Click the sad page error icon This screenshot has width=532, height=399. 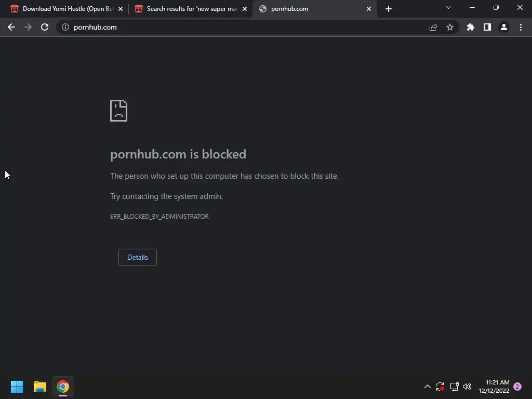click(x=119, y=111)
